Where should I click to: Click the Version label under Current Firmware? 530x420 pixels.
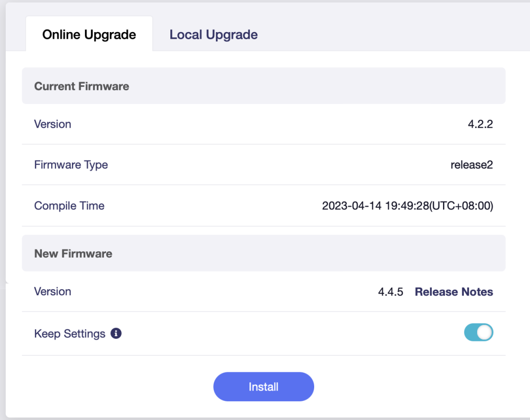point(53,124)
